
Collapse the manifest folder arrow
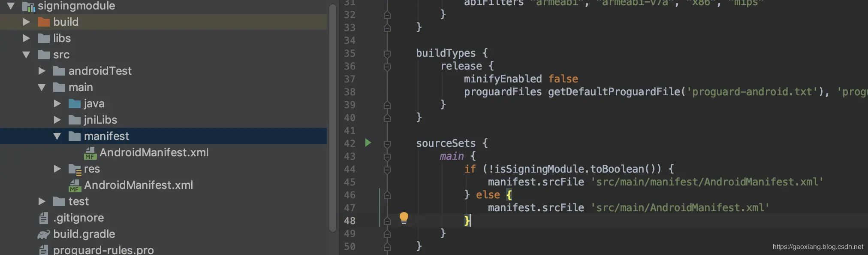[57, 136]
